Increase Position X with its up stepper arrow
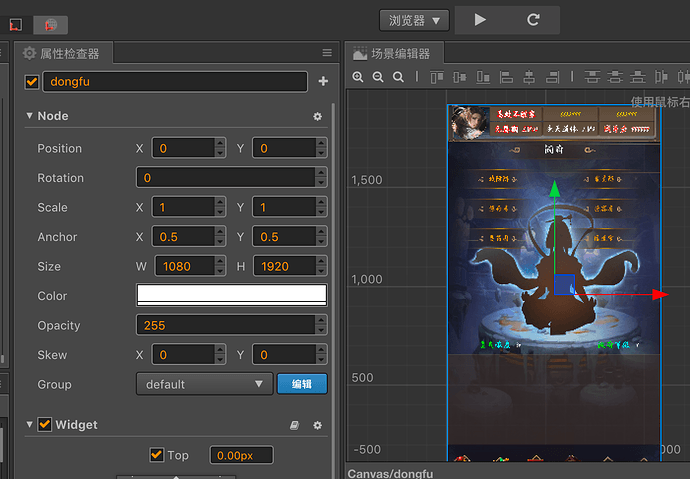This screenshot has width=690, height=479. pos(220,143)
